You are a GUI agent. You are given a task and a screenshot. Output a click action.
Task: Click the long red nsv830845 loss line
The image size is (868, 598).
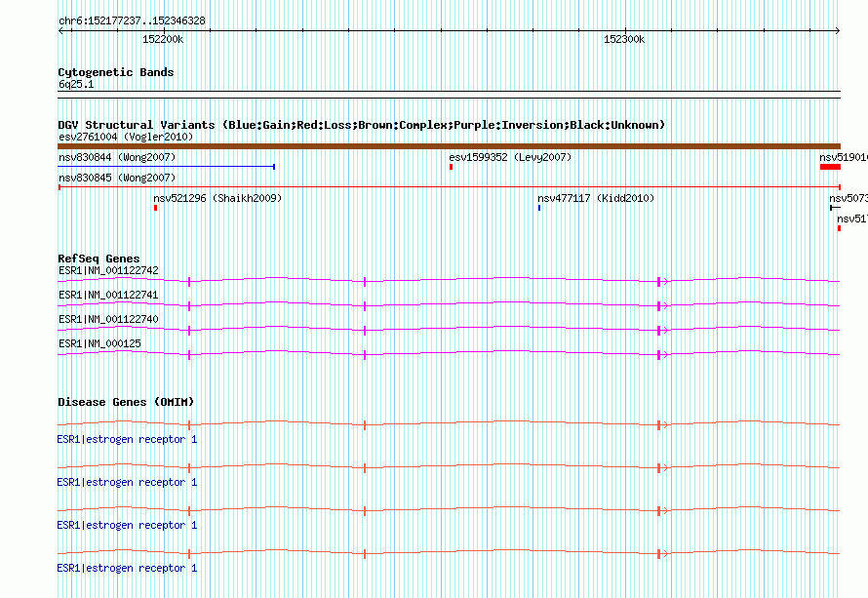point(449,187)
